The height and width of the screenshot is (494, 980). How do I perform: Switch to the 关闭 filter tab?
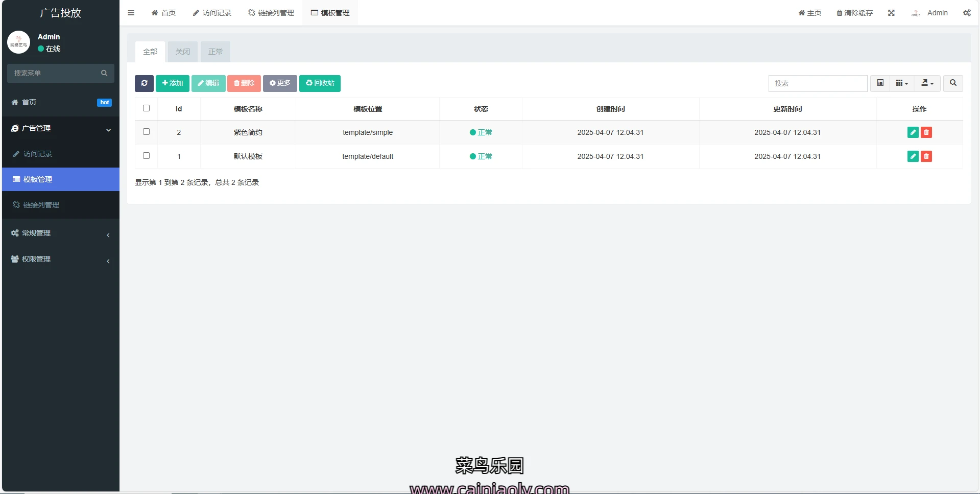182,52
